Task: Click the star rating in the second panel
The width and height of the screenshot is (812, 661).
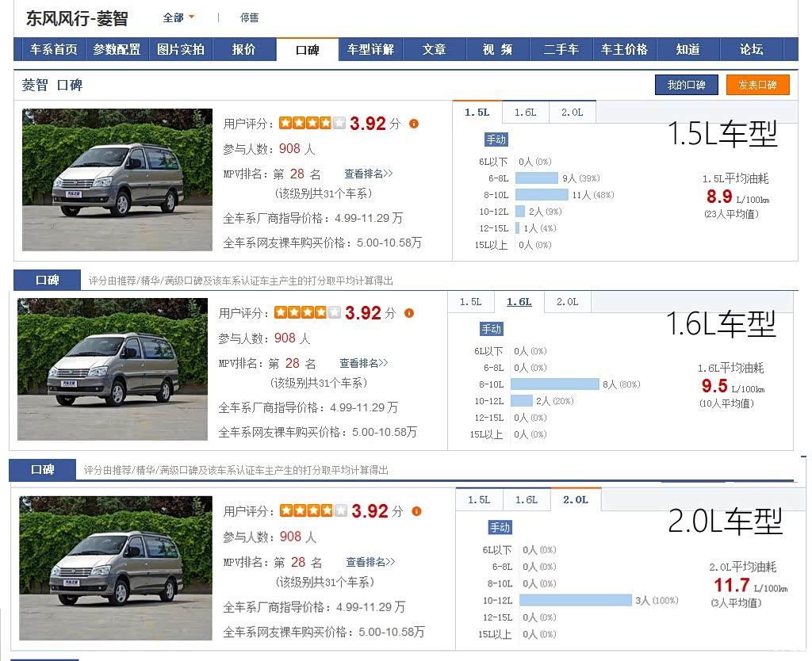Action: [308, 312]
